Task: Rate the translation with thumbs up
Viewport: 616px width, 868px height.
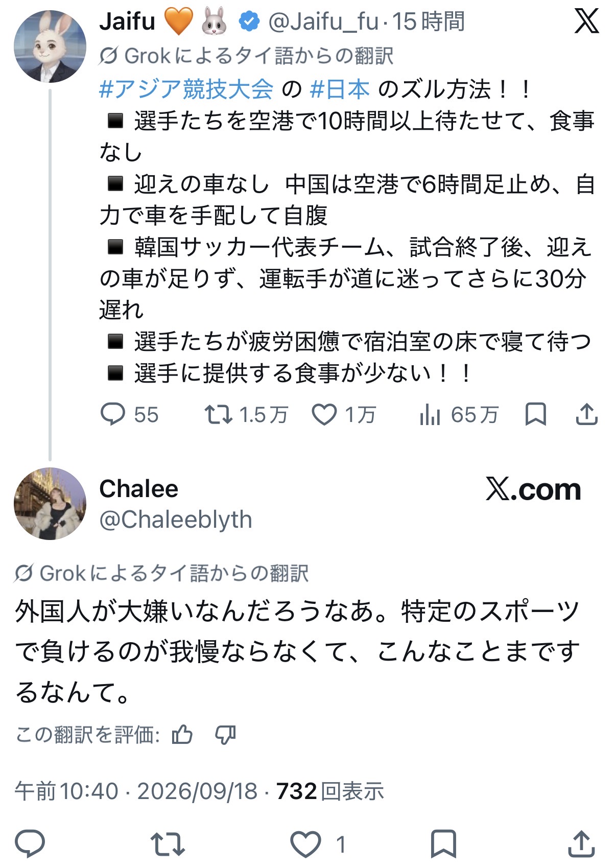Action: [x=182, y=735]
